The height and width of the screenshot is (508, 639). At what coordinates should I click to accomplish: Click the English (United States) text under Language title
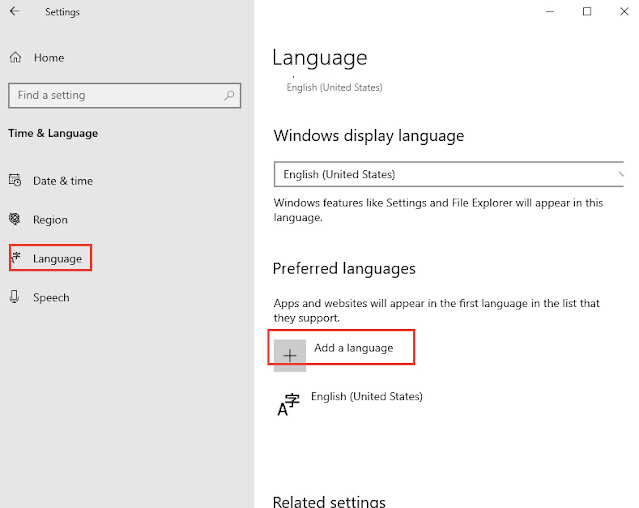(x=335, y=88)
